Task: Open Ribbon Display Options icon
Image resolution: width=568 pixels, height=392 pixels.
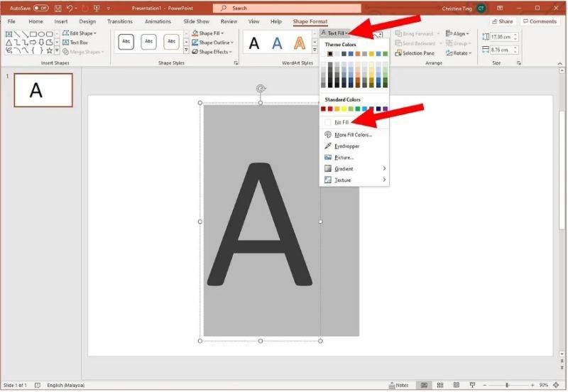Action: (x=500, y=8)
